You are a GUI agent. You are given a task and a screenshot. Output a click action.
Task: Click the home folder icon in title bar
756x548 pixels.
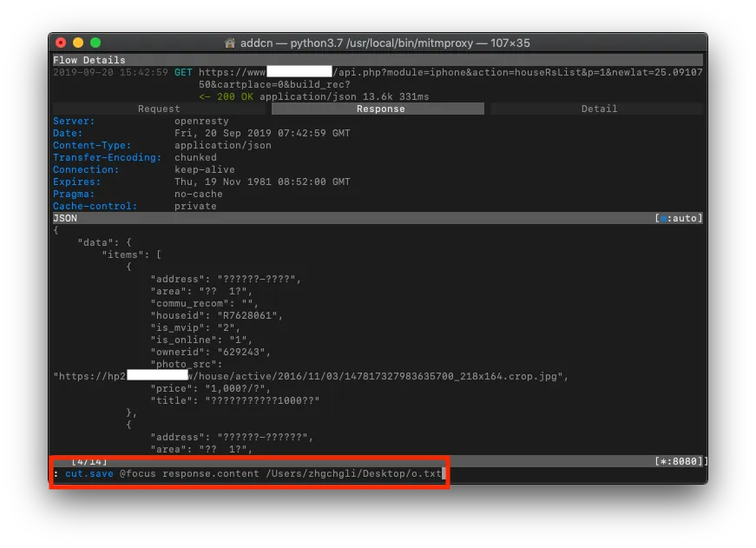[x=230, y=43]
